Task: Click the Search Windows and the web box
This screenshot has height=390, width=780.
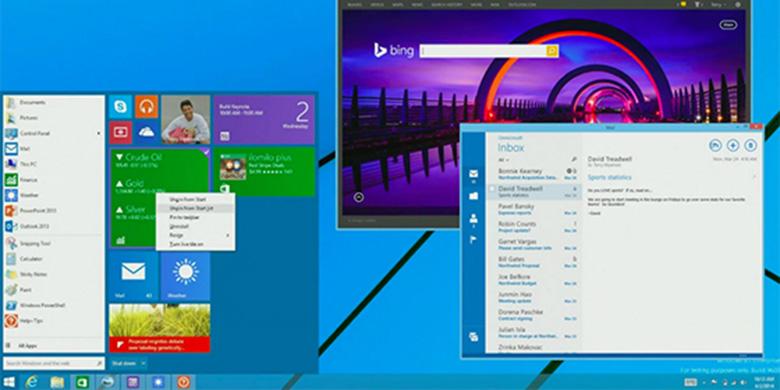Action: coord(54,363)
